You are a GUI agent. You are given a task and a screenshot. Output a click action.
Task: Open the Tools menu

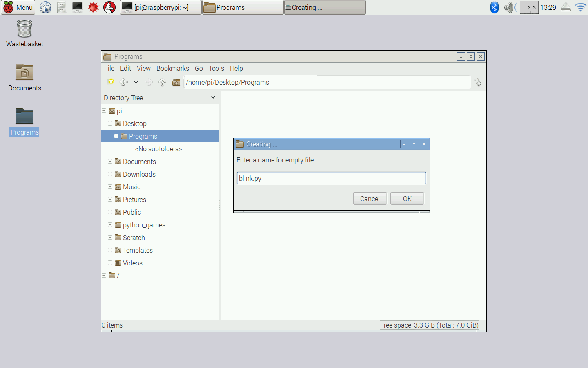[216, 68]
